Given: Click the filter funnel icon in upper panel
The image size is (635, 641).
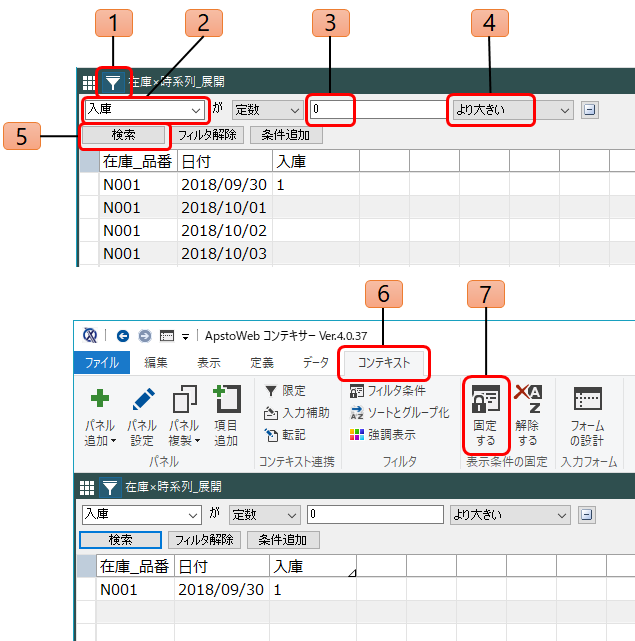Looking at the screenshot, I should [112, 82].
